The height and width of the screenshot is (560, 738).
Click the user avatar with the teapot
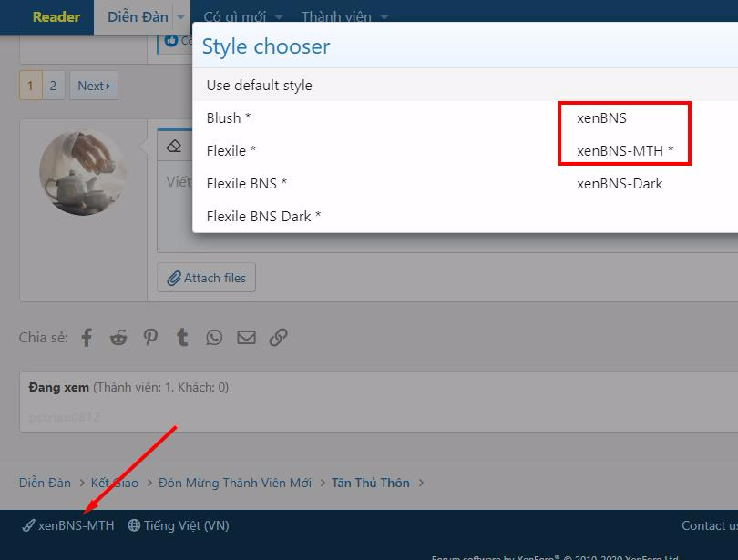(83, 172)
